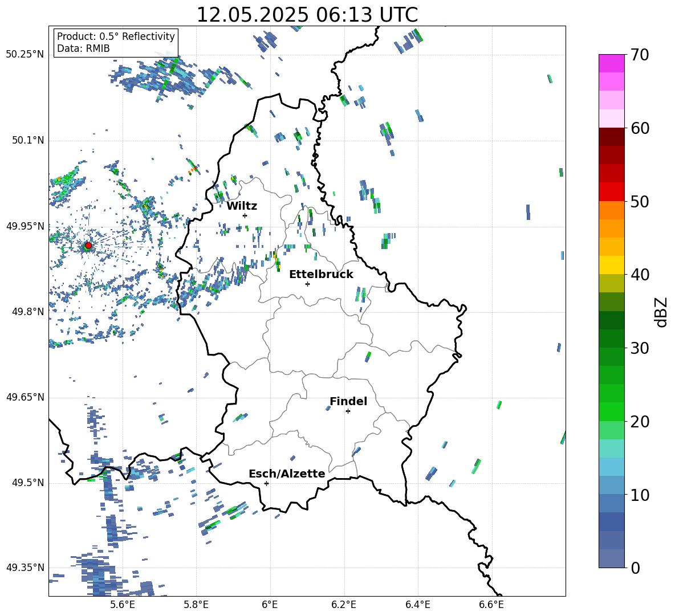Click the 40 tick on the colorbar
The image size is (675, 616).
(640, 275)
